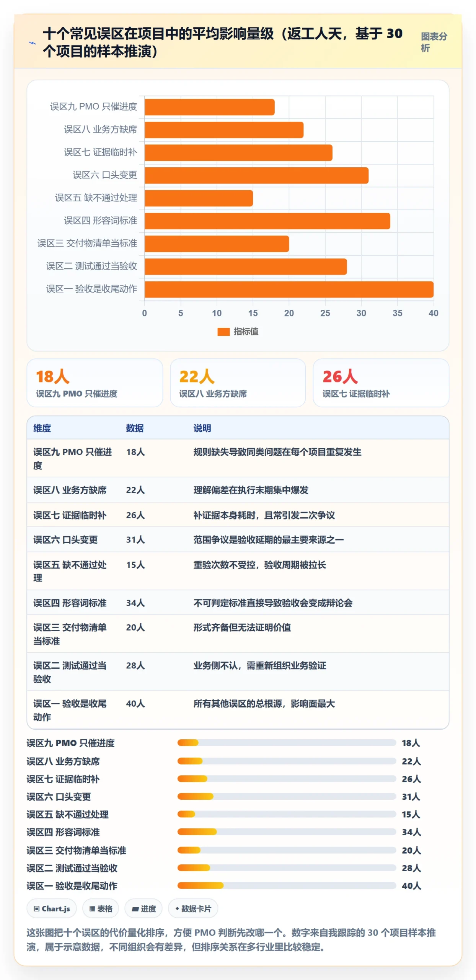Image resolution: width=476 pixels, height=980 pixels.
Task: Click the chart axis label 误区二 测试通过当验收
Action: tap(91, 266)
